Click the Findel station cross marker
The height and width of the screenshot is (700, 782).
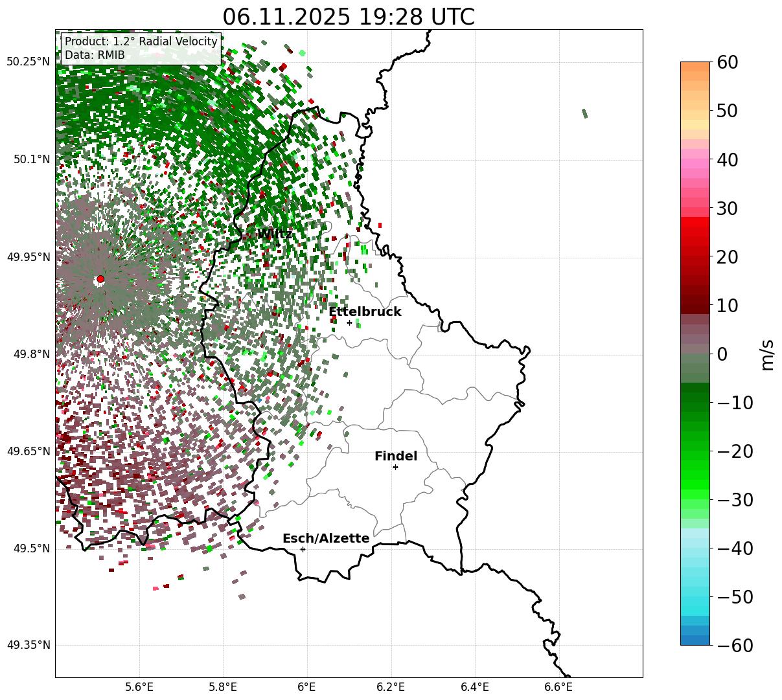pyautogui.click(x=395, y=467)
